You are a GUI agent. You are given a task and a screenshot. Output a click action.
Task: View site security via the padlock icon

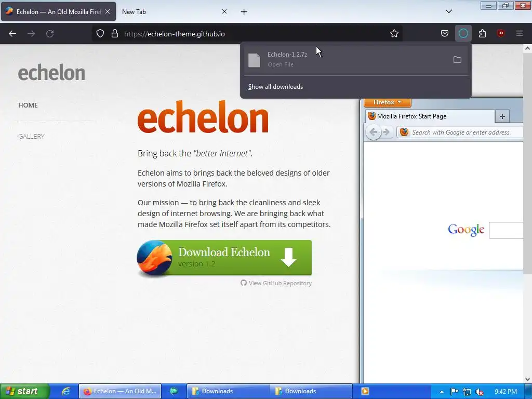point(115,34)
